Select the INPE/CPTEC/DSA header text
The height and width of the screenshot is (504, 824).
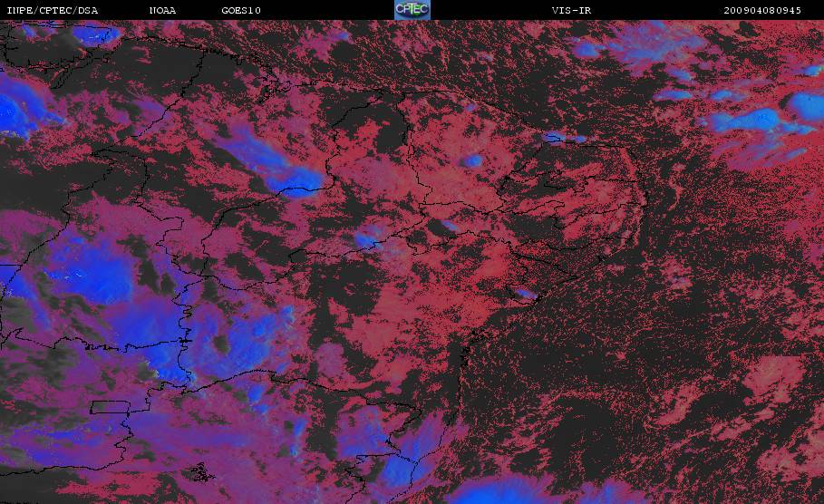tap(52, 10)
